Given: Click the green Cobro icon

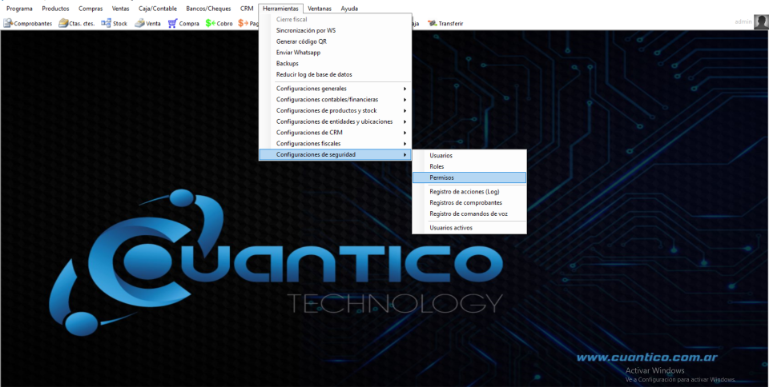Looking at the screenshot, I should tap(210, 23).
